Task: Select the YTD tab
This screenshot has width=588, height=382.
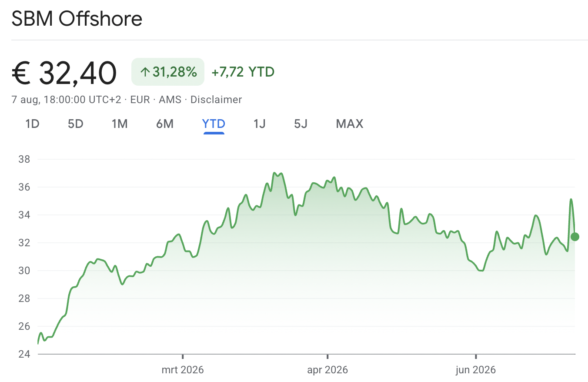Action: (x=214, y=124)
